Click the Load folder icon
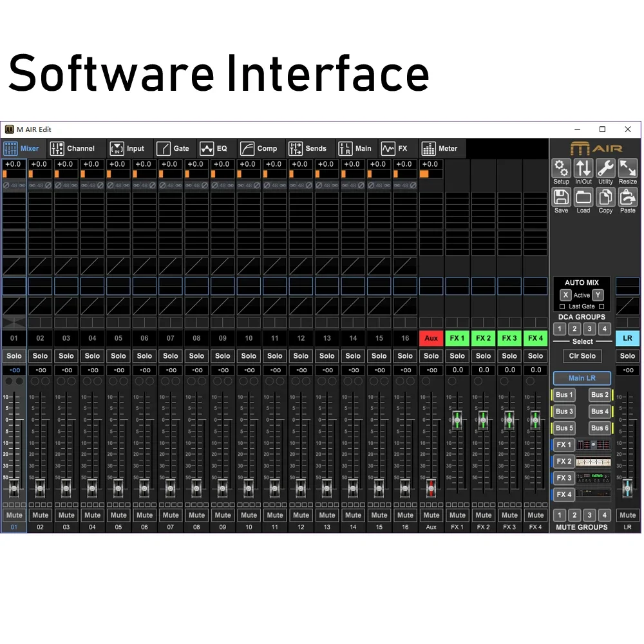 coord(583,198)
